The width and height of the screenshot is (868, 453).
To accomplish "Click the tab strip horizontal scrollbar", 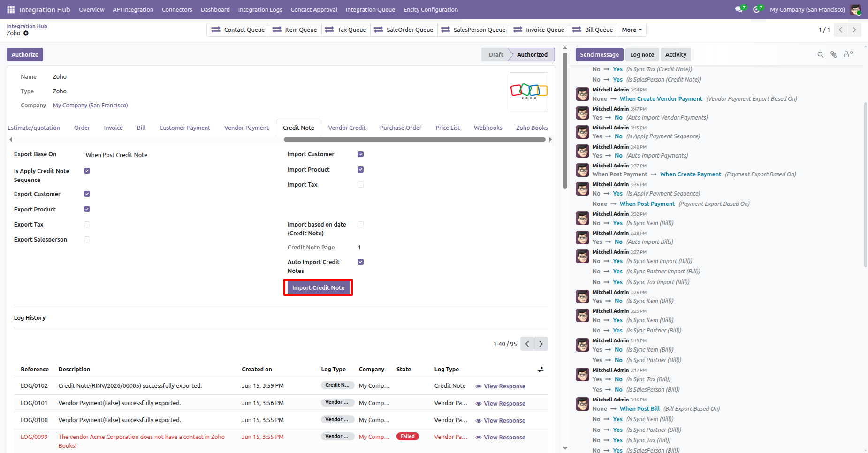I will pos(415,139).
